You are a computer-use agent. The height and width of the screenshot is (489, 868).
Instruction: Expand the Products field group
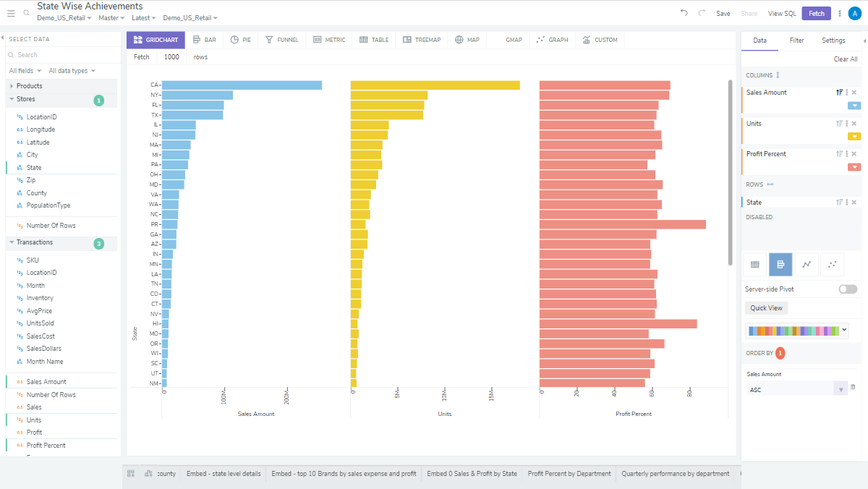click(29, 85)
